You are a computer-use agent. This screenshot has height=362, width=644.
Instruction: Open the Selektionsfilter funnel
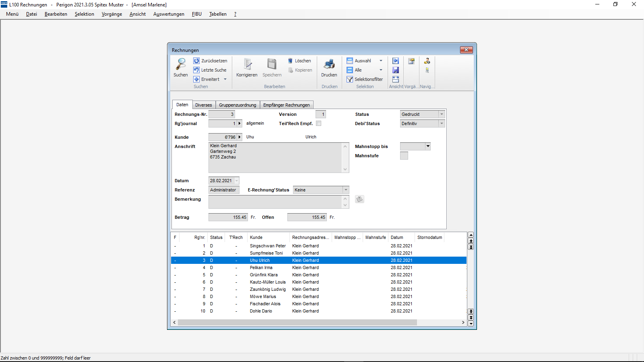tap(350, 79)
